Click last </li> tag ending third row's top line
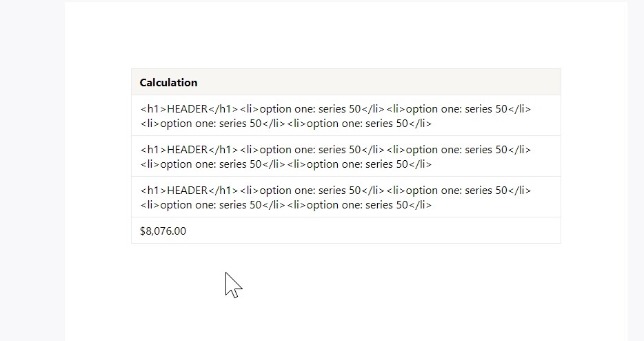This screenshot has height=341, width=644. coord(520,191)
